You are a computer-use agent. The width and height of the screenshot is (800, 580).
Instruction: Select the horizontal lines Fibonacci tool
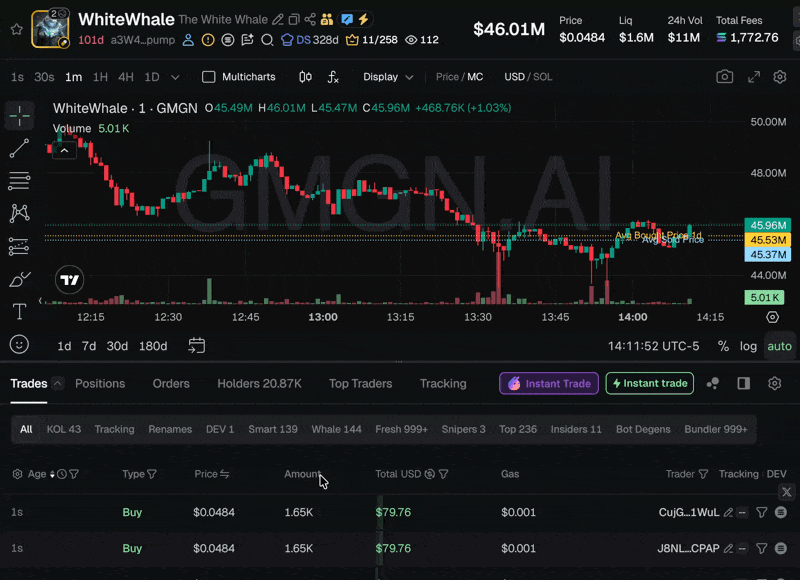click(19, 181)
